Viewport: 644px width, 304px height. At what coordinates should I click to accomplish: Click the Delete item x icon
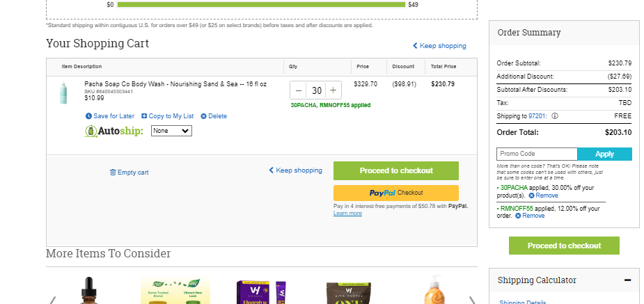point(203,116)
